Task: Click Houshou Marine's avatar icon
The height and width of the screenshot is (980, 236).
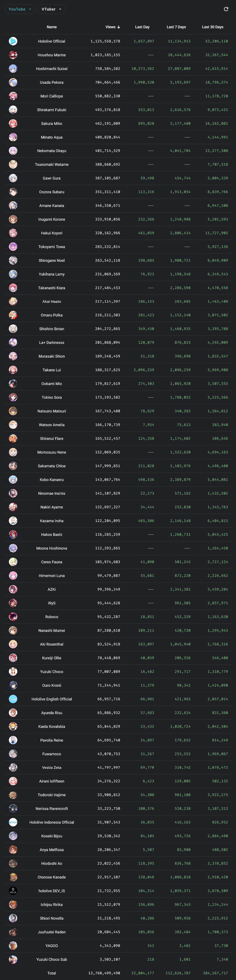Action: pos(13,55)
